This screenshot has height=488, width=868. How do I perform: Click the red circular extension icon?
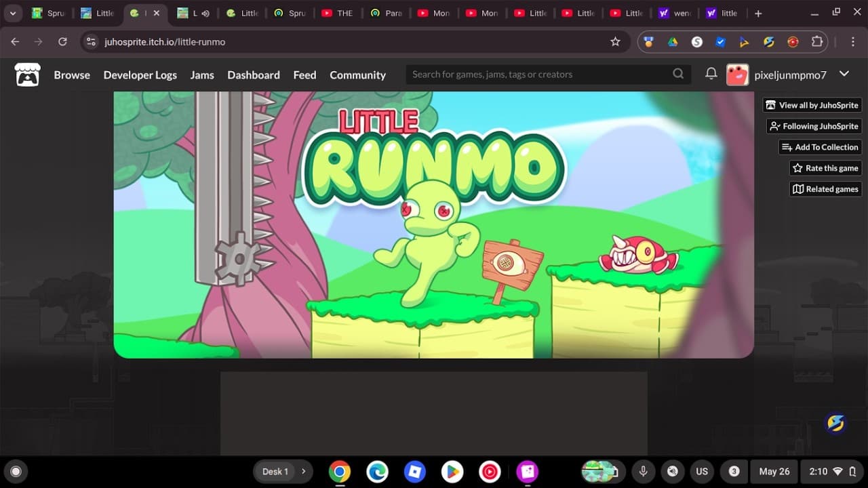[x=792, y=41]
